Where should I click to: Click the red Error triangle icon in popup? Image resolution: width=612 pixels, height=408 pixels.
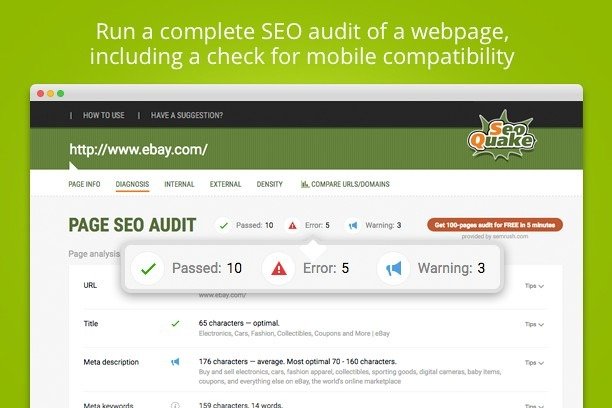(x=278, y=268)
